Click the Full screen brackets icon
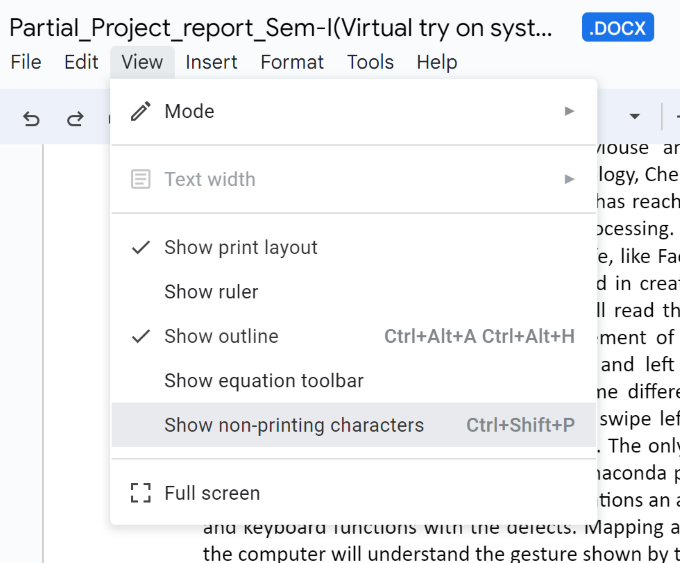 click(141, 493)
